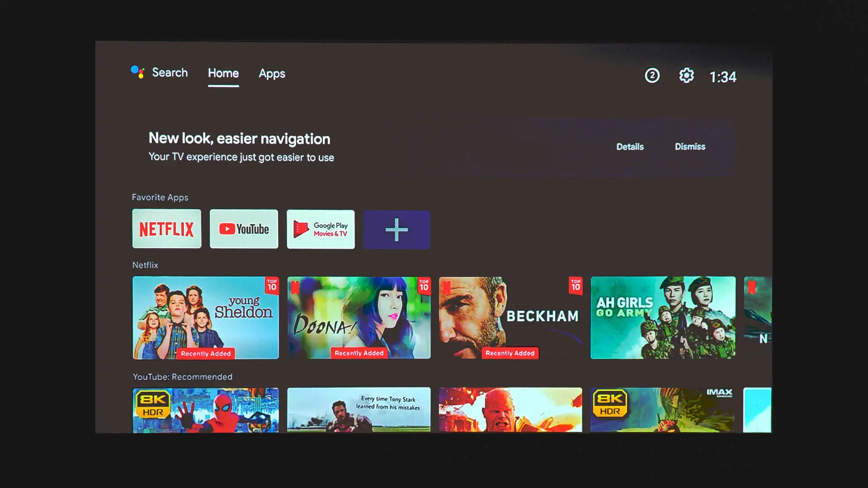Open the Google Assistant search icon
The image size is (868, 488).
(137, 72)
